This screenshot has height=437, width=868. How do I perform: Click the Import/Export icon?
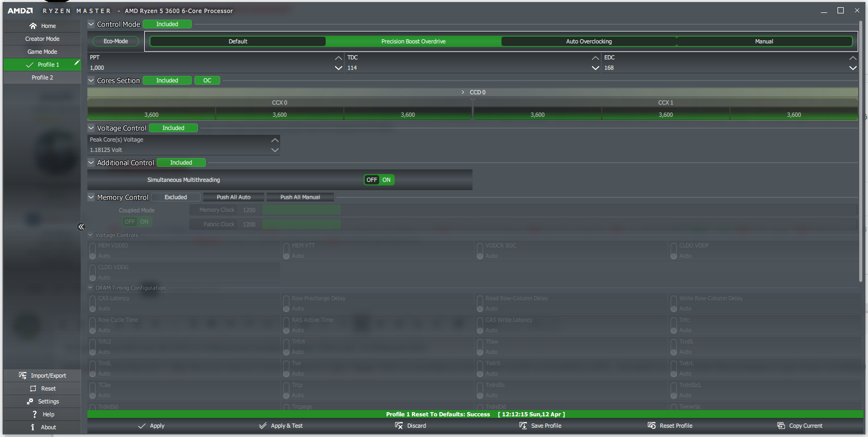pyautogui.click(x=23, y=376)
